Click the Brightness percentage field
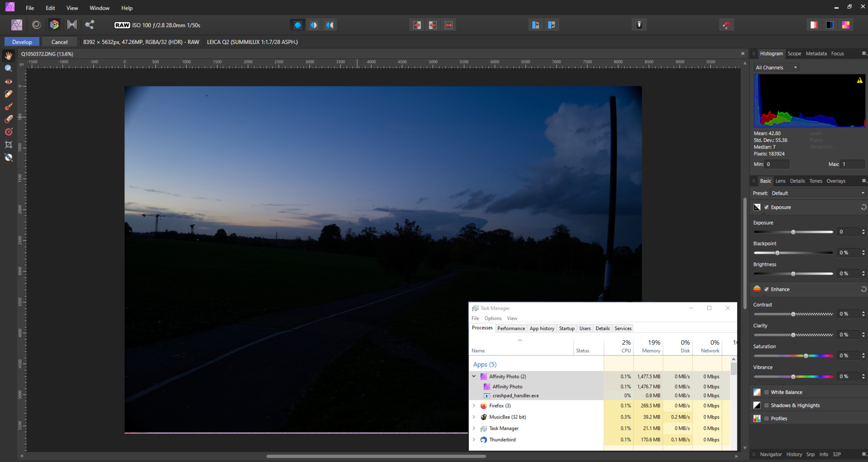 click(848, 273)
